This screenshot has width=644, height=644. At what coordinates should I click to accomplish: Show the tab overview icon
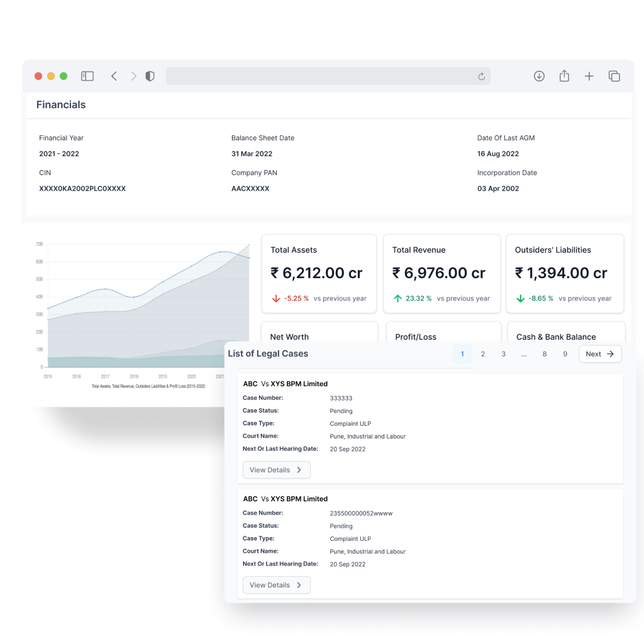click(614, 76)
